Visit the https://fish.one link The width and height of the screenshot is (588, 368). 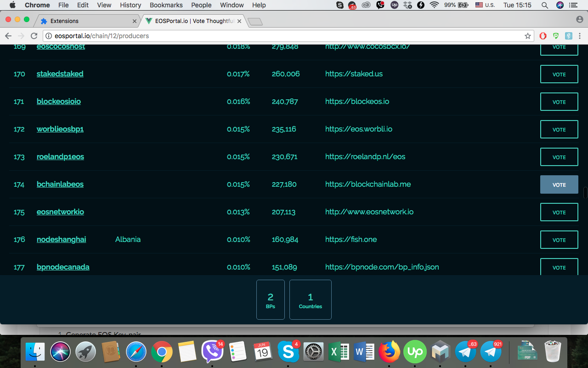pyautogui.click(x=351, y=239)
